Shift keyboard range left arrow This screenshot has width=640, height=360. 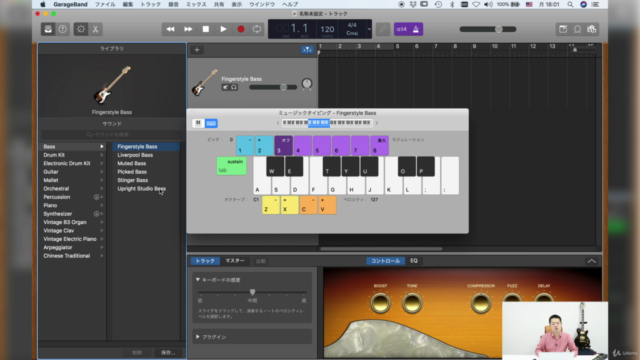278,123
